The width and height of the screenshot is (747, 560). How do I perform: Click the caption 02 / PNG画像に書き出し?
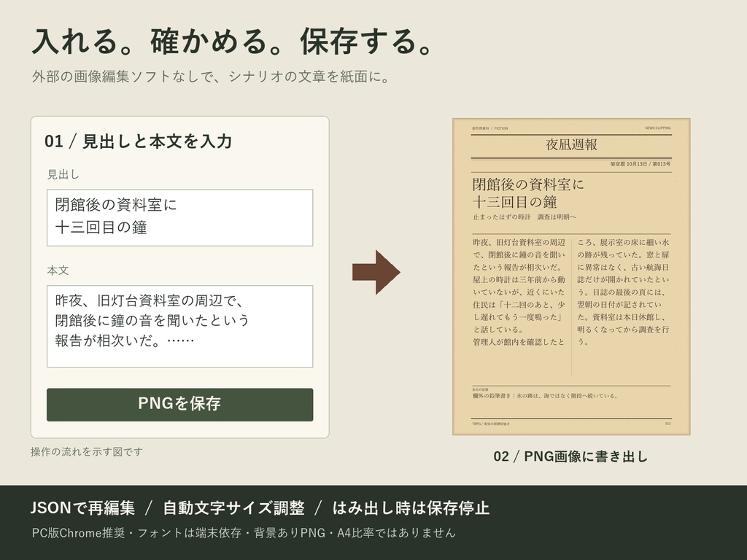pyautogui.click(x=570, y=456)
